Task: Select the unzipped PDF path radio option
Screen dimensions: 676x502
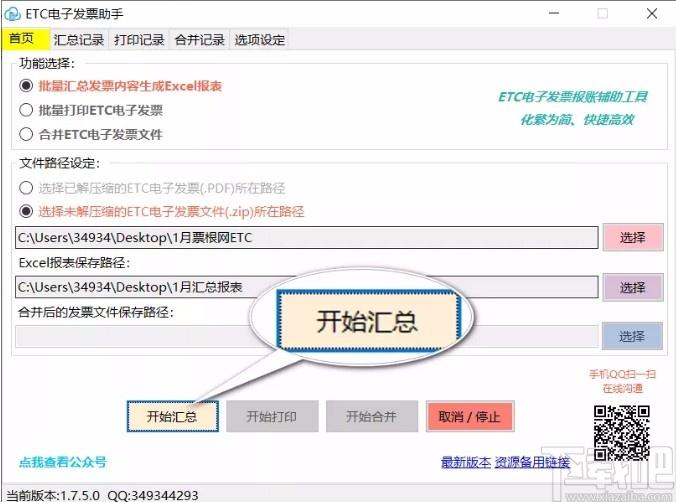Action: tap(152, 188)
